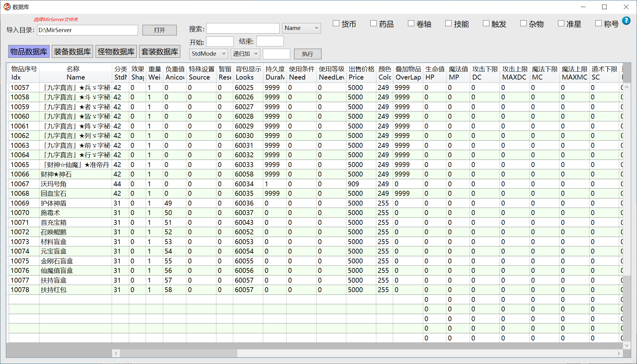
Task: Click the horizontal scrollbar thumb
Action: tap(179, 353)
